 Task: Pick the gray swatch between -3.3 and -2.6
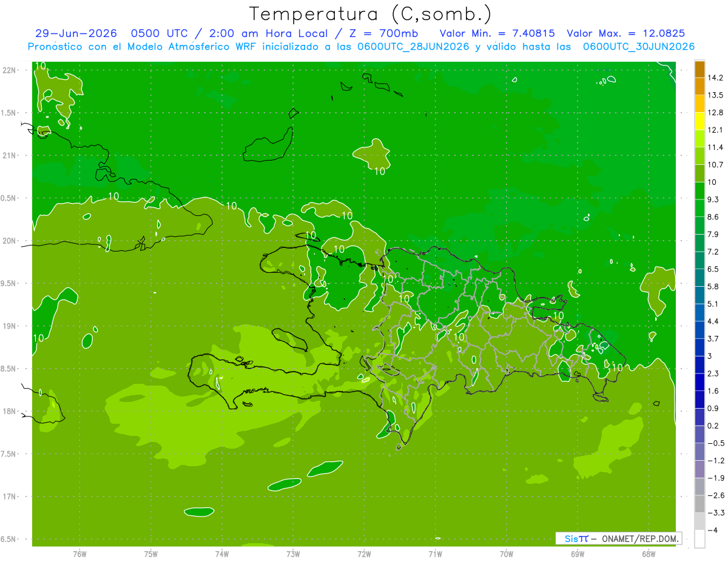[699, 504]
